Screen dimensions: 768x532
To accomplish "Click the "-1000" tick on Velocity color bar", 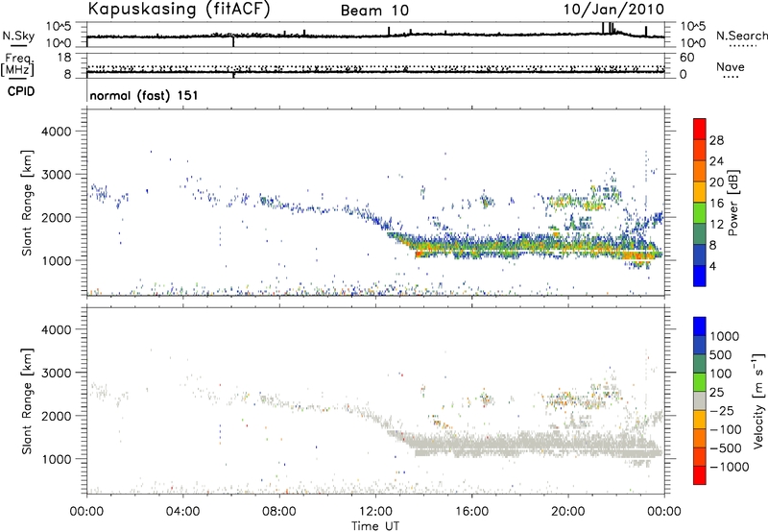I will pyautogui.click(x=729, y=467).
